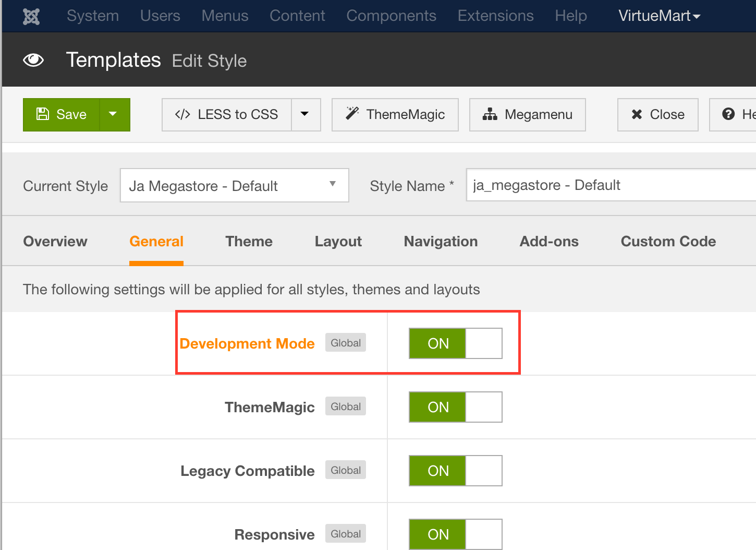Click the ThemeMagic setting label

point(270,407)
